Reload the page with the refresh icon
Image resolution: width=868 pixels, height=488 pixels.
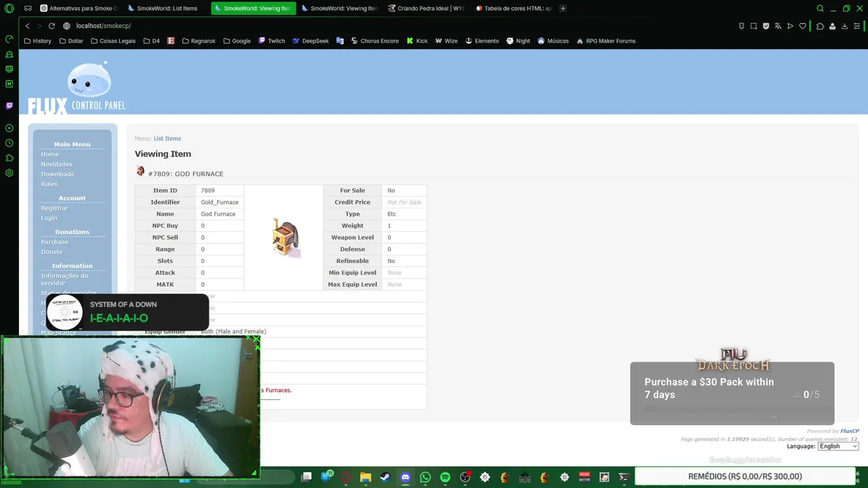52,26
